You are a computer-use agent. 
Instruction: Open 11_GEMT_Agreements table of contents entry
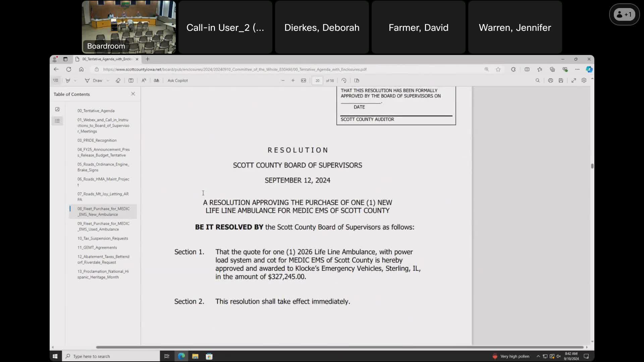[x=97, y=247]
